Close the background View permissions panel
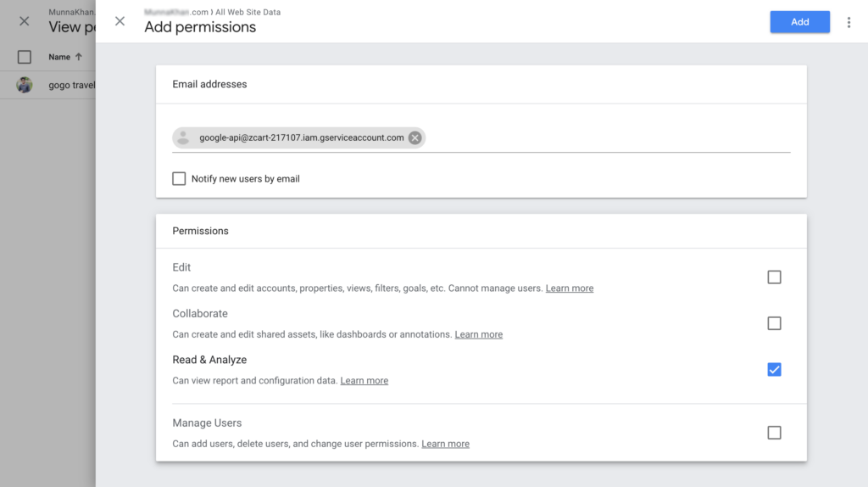 (24, 21)
